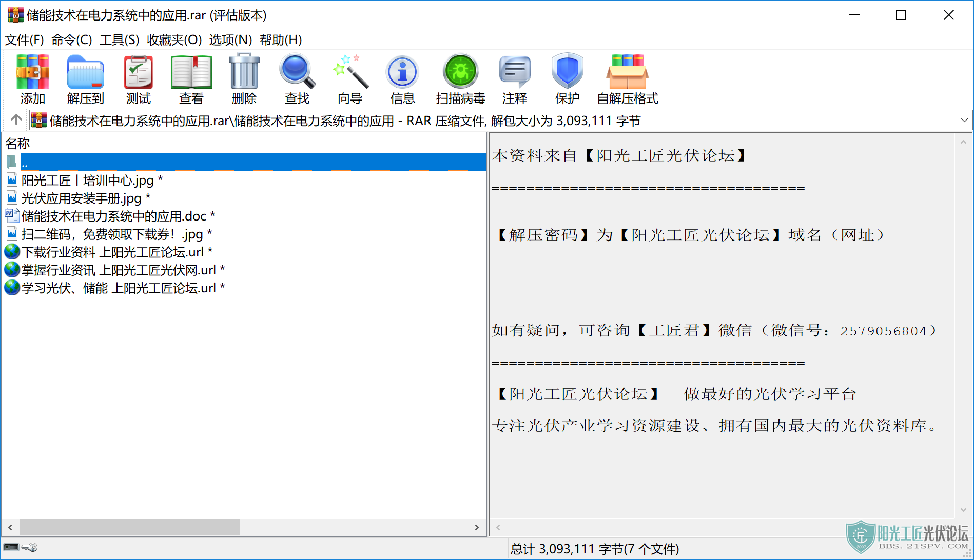Viewport: 974px width, 560px height.
Task: Open the 帮助(H) menu
Action: click(x=281, y=40)
